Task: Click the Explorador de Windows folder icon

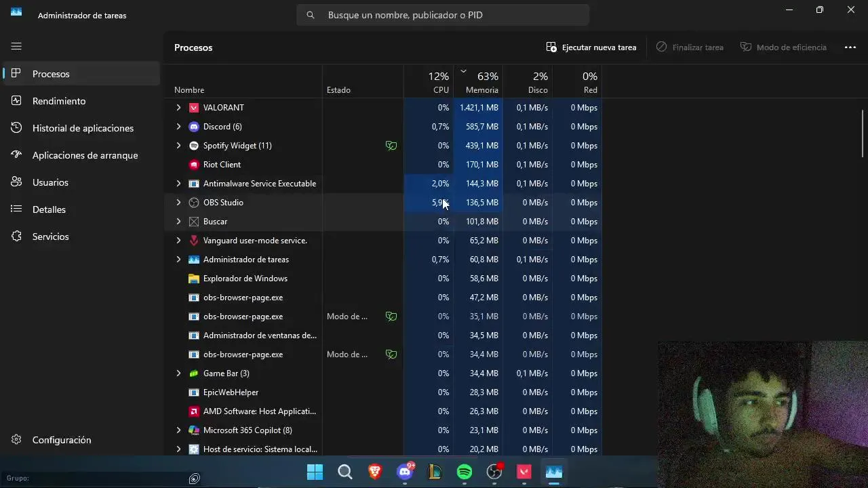Action: tap(194, 279)
